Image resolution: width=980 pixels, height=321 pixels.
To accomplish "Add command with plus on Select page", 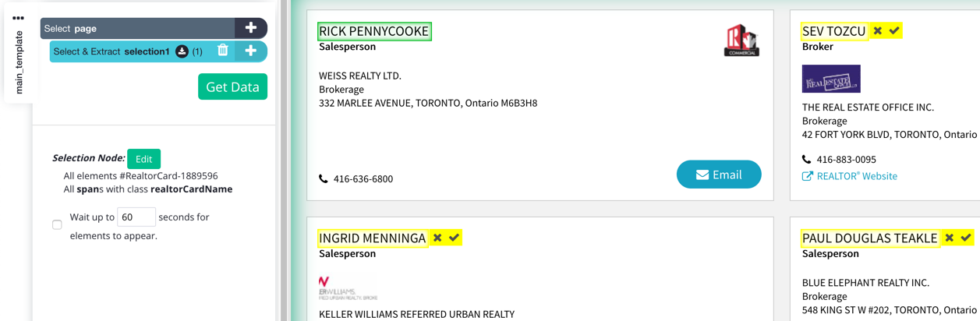I will [251, 28].
